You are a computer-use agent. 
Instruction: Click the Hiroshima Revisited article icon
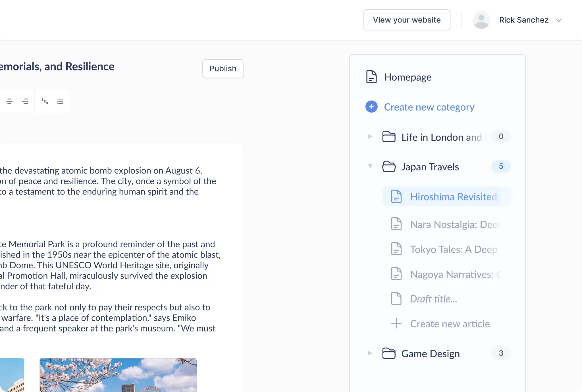396,196
